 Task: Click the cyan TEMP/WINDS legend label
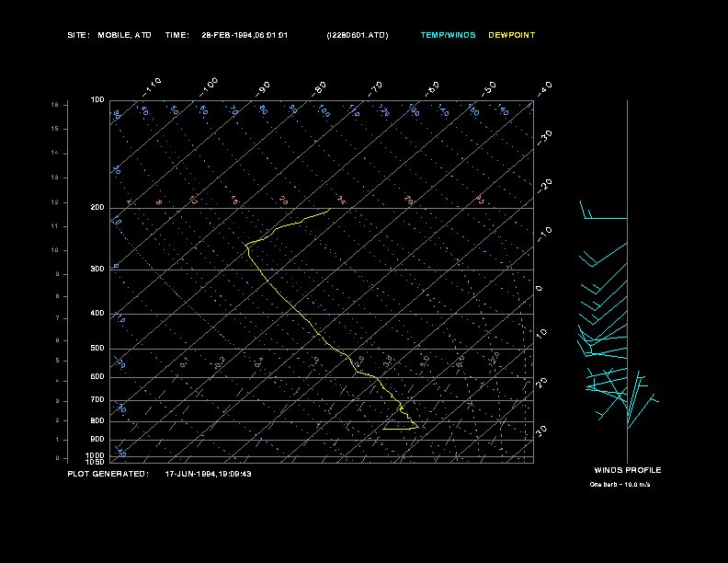click(x=448, y=35)
